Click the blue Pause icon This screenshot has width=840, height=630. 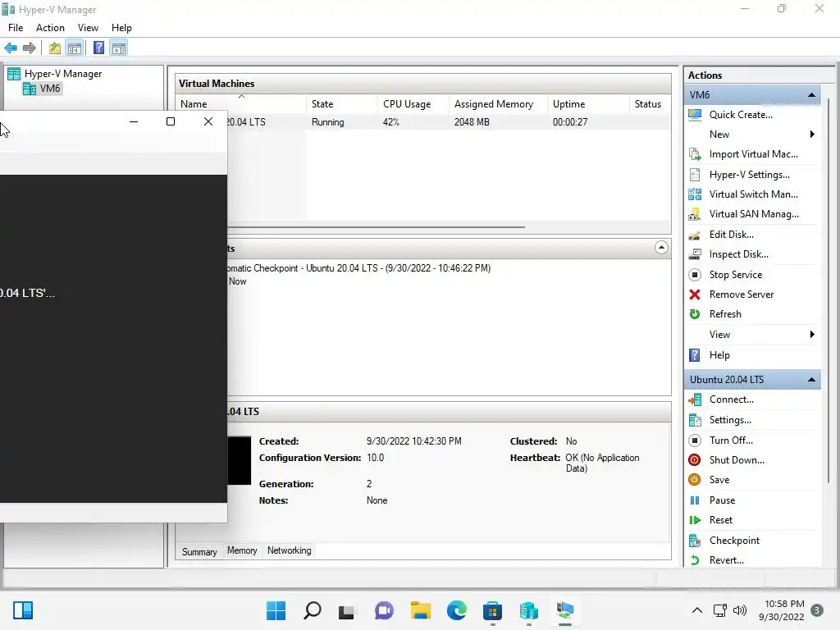pos(695,500)
